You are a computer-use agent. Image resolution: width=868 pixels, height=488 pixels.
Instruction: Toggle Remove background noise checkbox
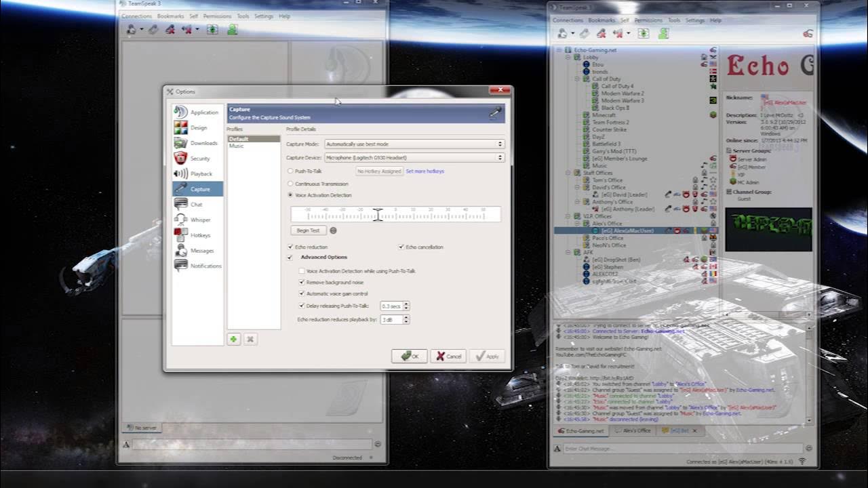pos(302,282)
